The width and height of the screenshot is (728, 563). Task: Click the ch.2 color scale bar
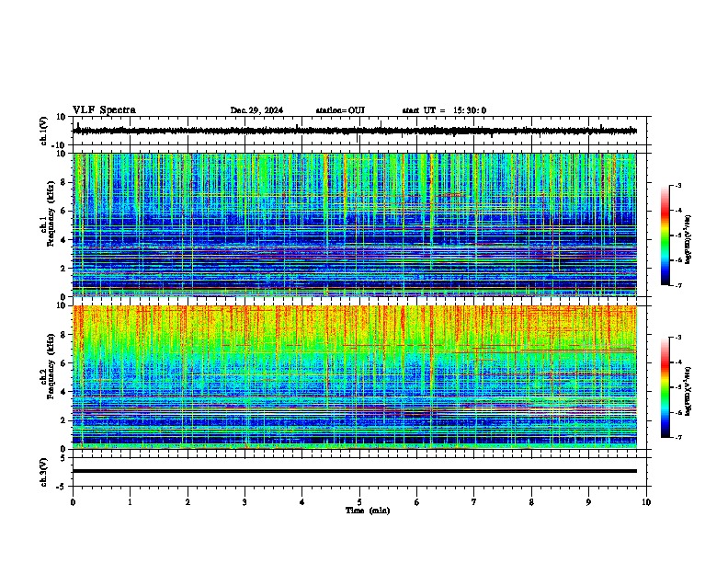point(665,387)
